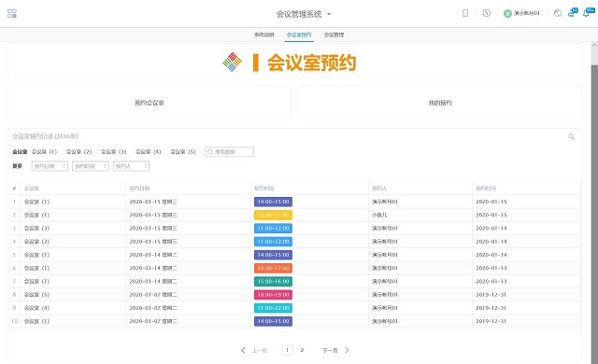The image size is (598, 364).
Task: Select the 会议室预约 tab
Action: (x=299, y=35)
